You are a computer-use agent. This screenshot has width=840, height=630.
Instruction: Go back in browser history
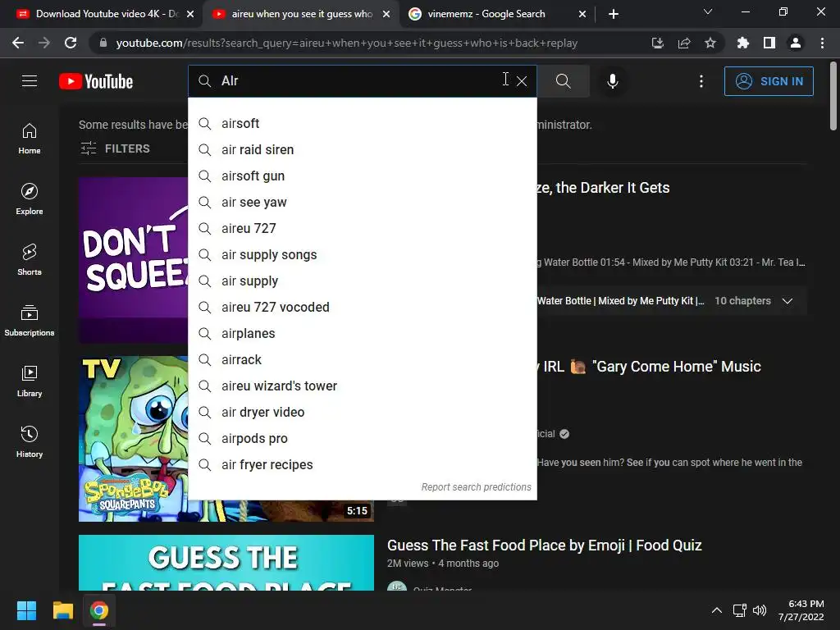(18, 43)
